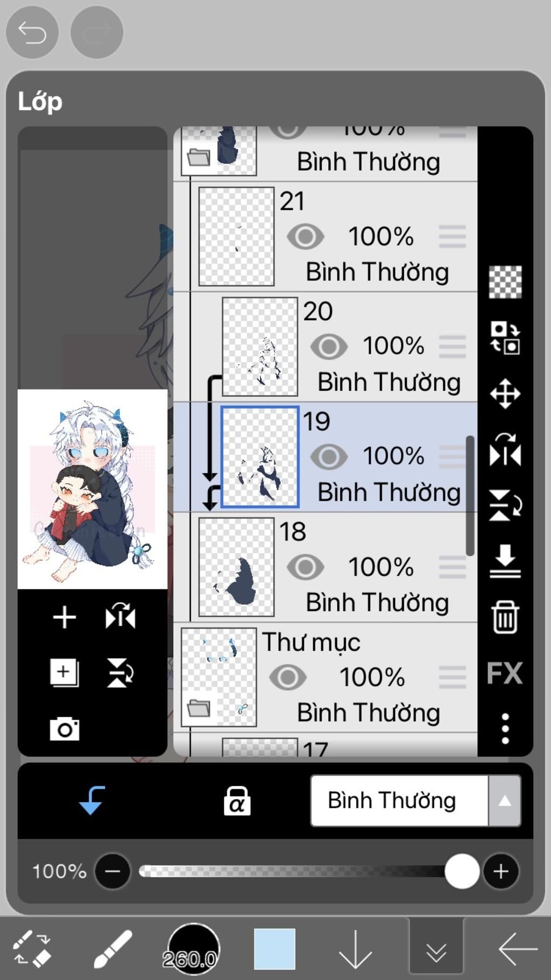551x980 pixels.
Task: Open the FX filter menu
Action: coord(505,673)
